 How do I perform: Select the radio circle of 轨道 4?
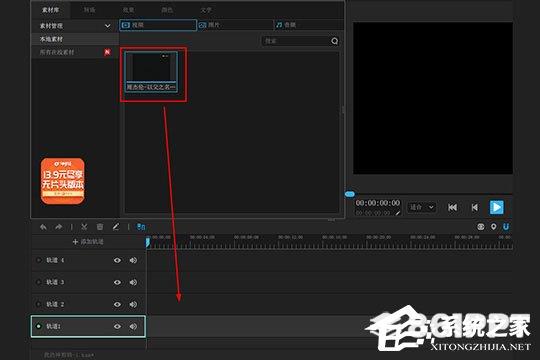(x=39, y=260)
